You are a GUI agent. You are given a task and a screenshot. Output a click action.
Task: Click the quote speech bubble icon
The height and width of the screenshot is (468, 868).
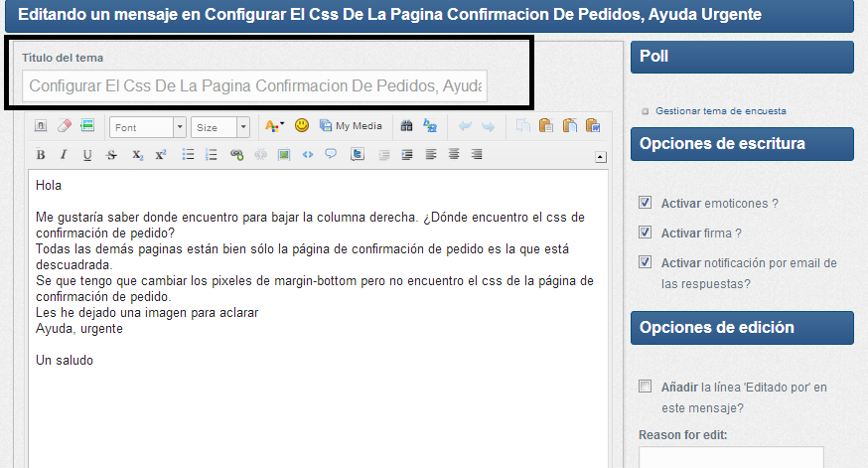point(331,154)
